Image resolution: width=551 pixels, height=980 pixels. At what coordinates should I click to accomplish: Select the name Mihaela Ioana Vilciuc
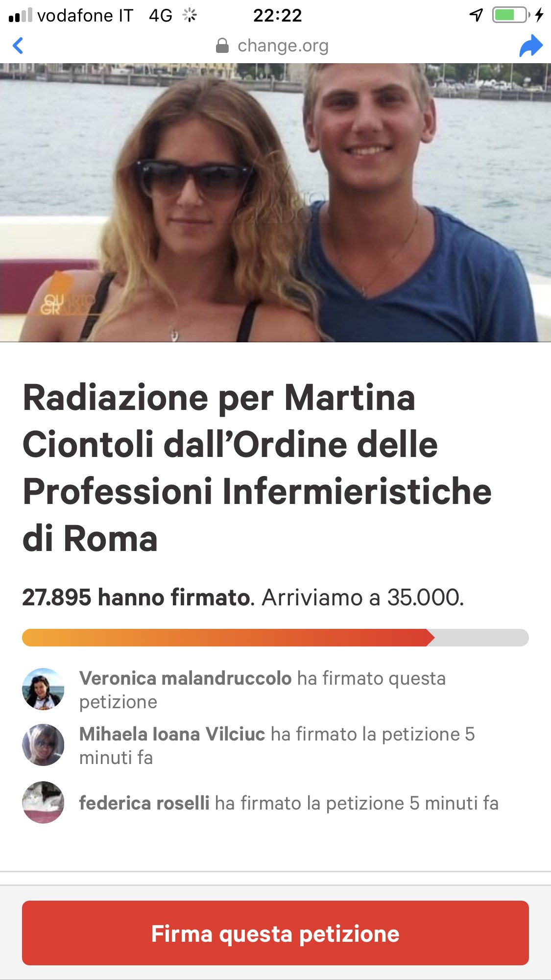point(172,734)
